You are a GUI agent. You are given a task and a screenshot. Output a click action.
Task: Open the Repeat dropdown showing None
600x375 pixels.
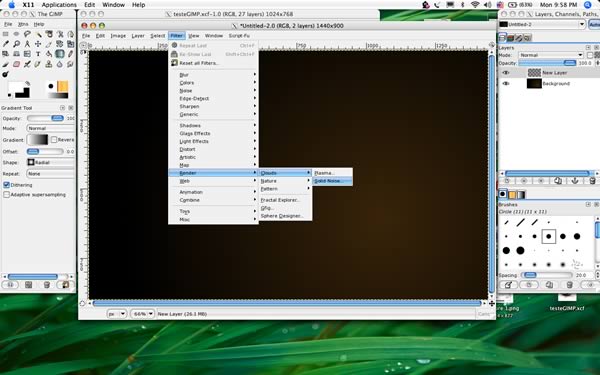51,174
